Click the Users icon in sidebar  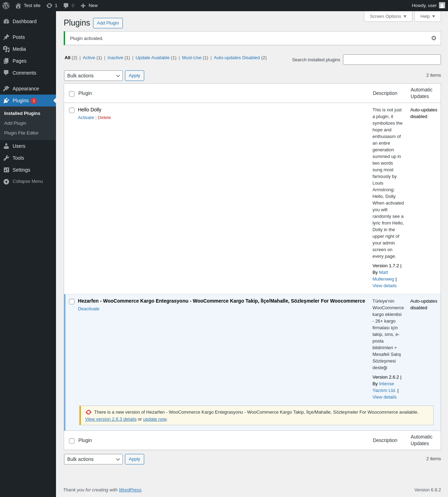6,146
